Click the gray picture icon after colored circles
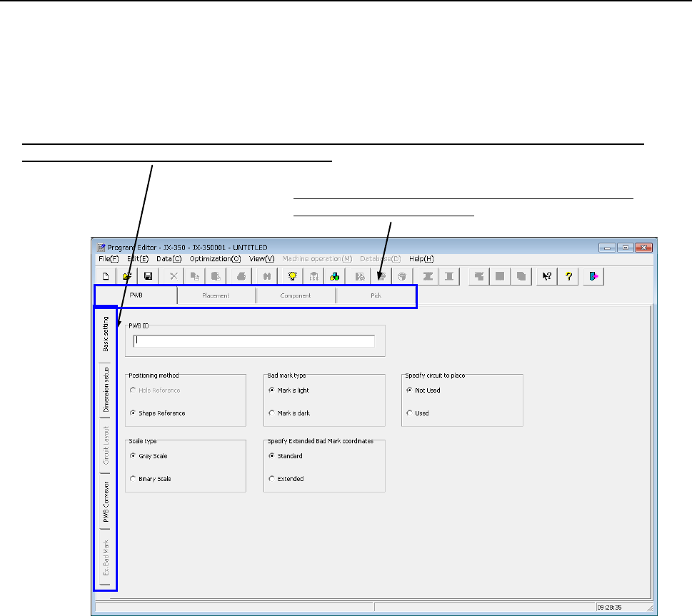692x616 pixels. point(360,276)
